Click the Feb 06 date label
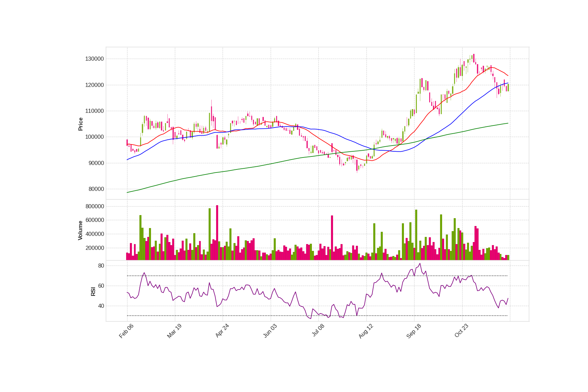This screenshot has width=588, height=392. (x=126, y=331)
